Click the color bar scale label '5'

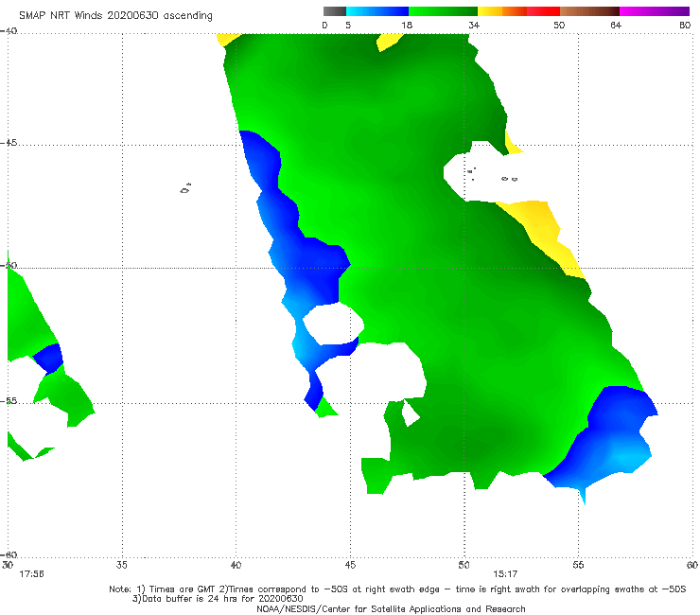348,25
